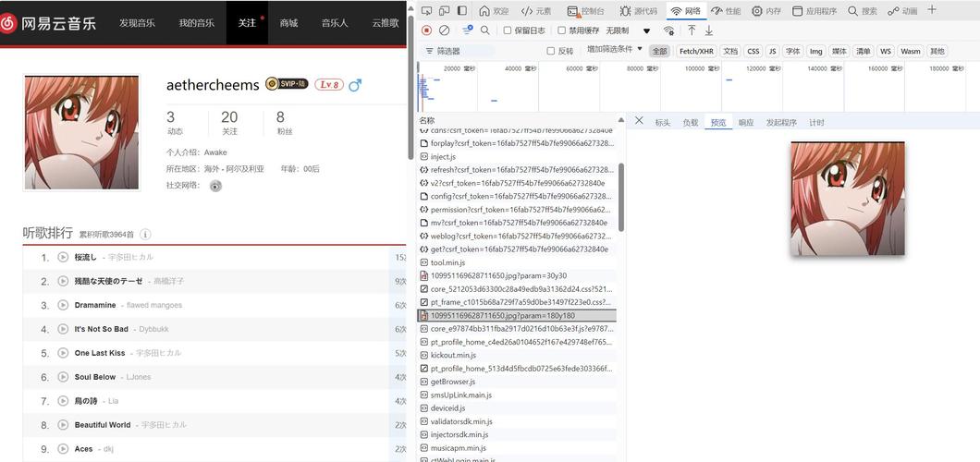Filter requests by Img

point(815,51)
